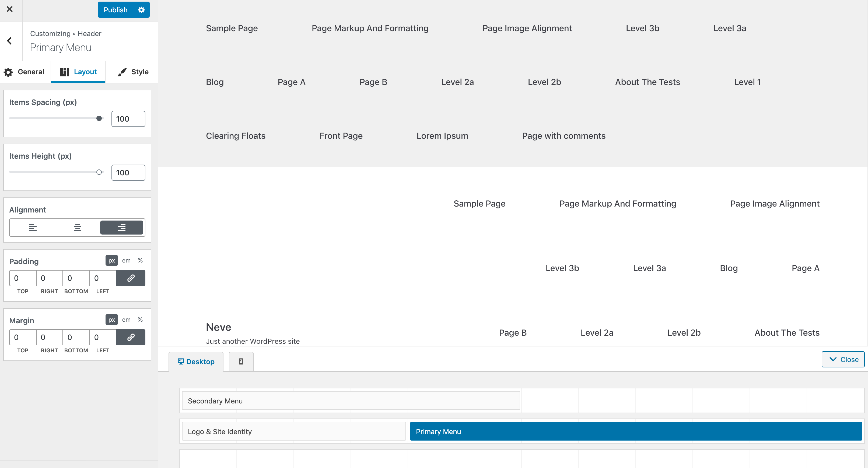
Task: Click the back arrow to leave Primary Menu panel
Action: [9, 40]
